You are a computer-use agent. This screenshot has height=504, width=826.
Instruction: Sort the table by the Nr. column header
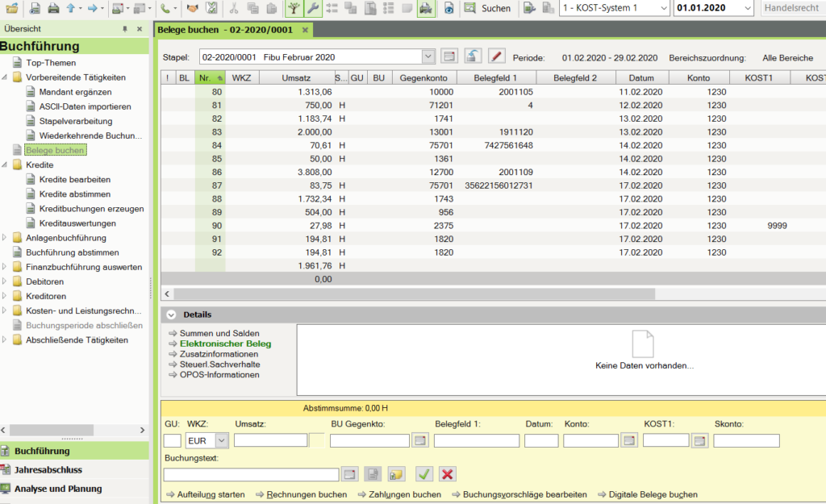tap(210, 78)
